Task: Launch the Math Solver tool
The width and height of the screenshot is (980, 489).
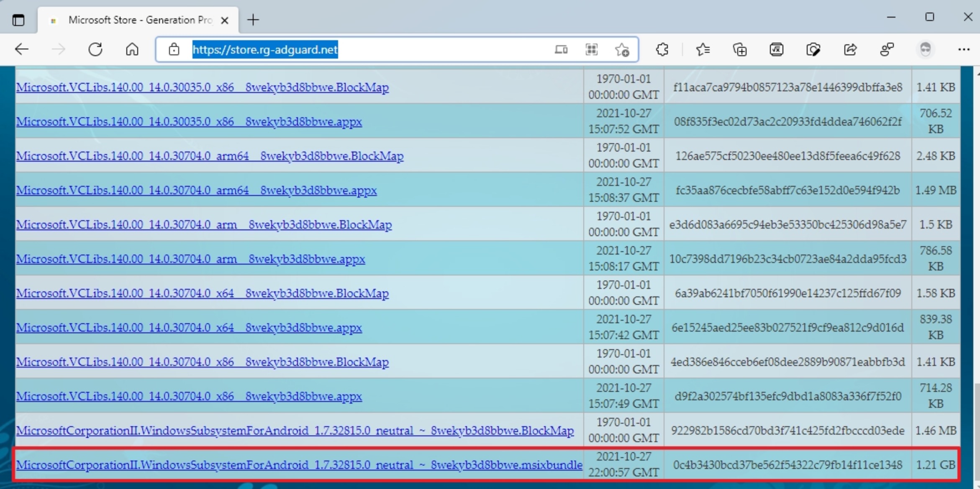Action: 776,49
